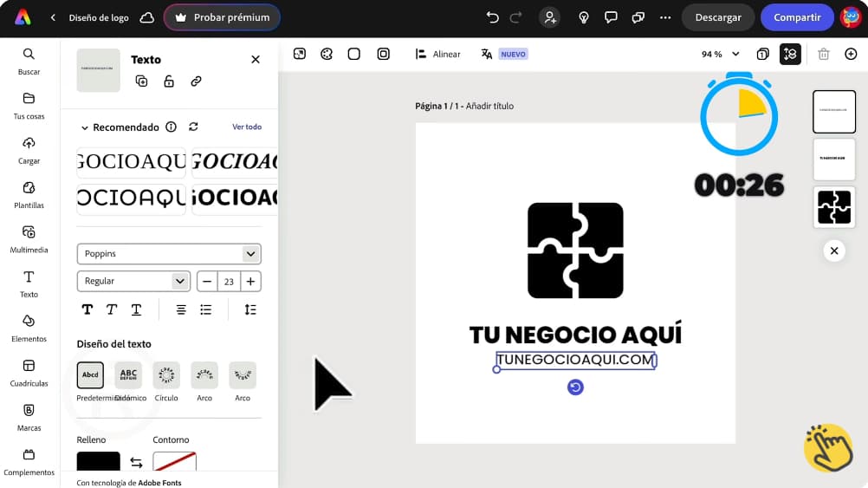This screenshot has height=488, width=868.
Task: Close the Texto panel
Action: [256, 59]
